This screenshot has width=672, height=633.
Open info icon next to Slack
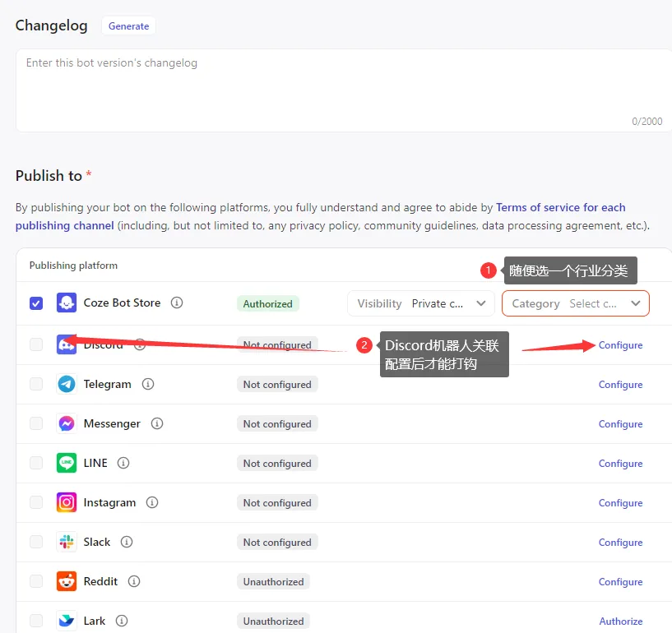[x=127, y=542]
